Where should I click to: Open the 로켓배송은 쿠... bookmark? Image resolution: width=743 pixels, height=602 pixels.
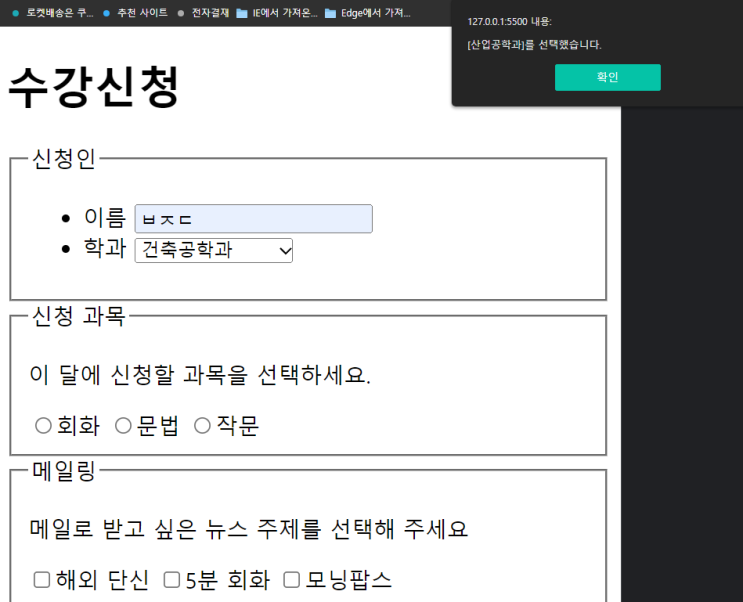(x=53, y=13)
